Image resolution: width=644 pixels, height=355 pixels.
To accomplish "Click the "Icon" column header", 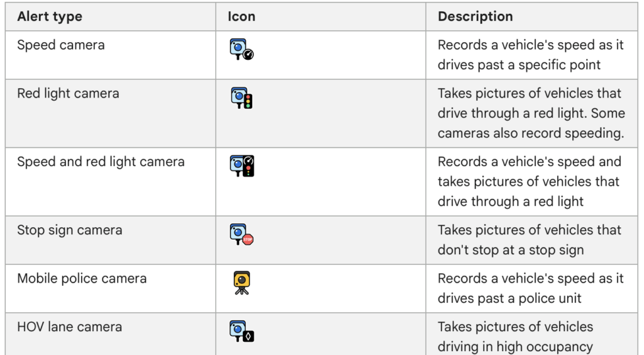I will click(x=241, y=16).
